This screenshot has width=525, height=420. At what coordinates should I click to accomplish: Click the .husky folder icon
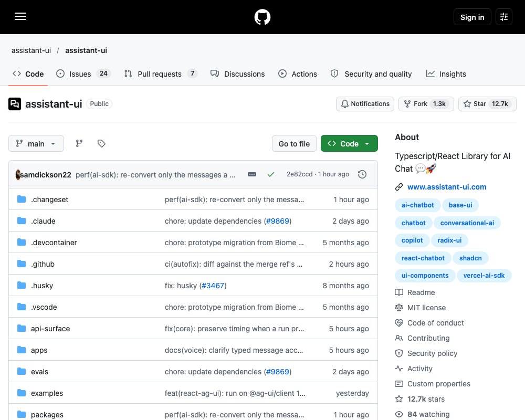(x=22, y=286)
